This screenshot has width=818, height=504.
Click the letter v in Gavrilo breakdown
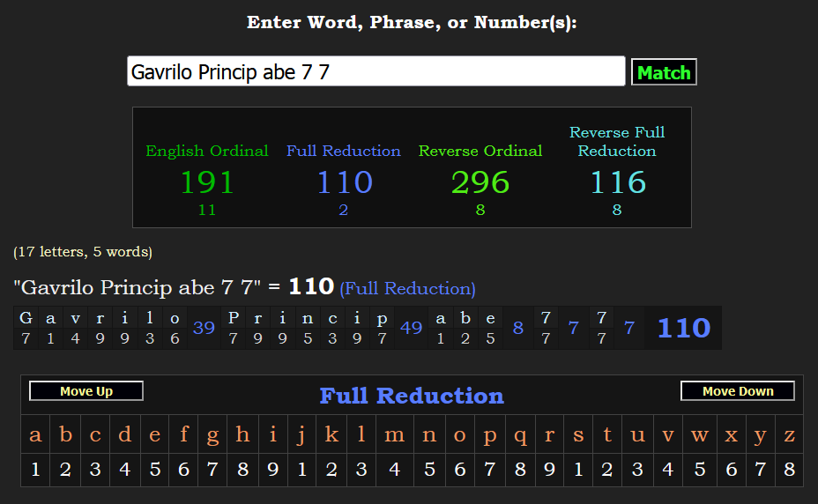tap(75, 318)
